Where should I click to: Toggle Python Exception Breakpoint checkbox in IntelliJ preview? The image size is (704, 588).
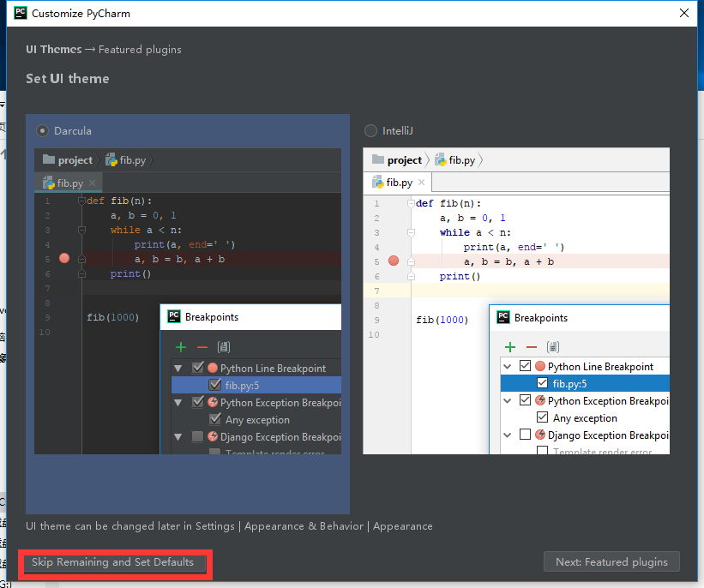click(525, 399)
